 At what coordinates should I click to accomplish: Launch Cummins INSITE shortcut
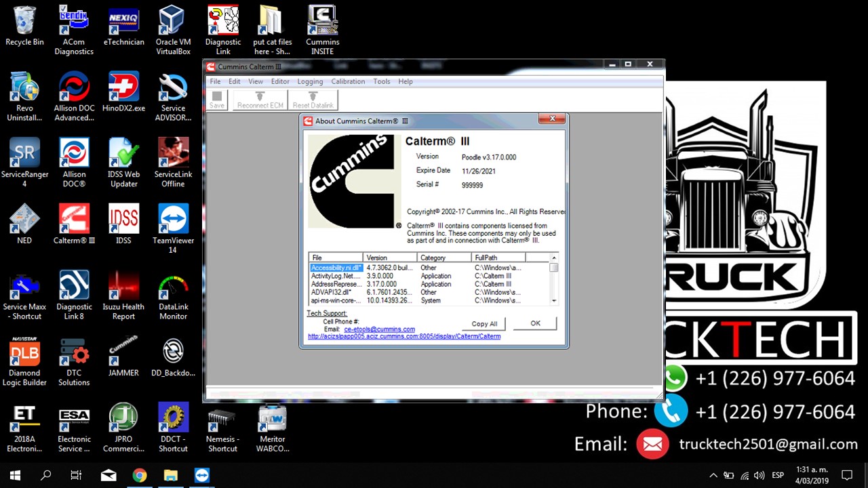pos(322,30)
